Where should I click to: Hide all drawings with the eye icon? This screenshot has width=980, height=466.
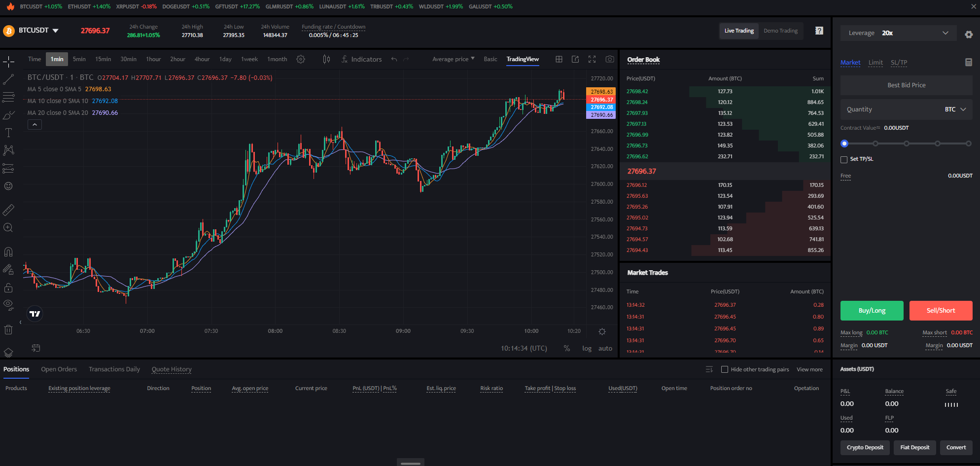tap(8, 305)
